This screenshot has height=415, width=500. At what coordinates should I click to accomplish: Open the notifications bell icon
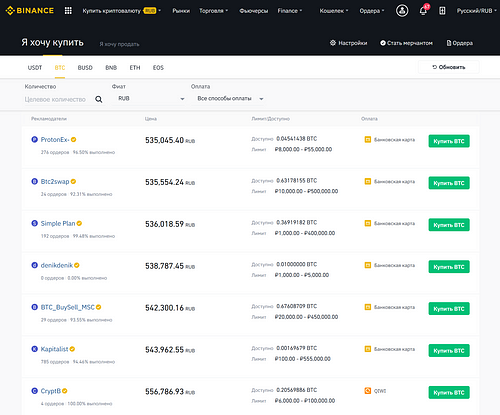click(423, 11)
